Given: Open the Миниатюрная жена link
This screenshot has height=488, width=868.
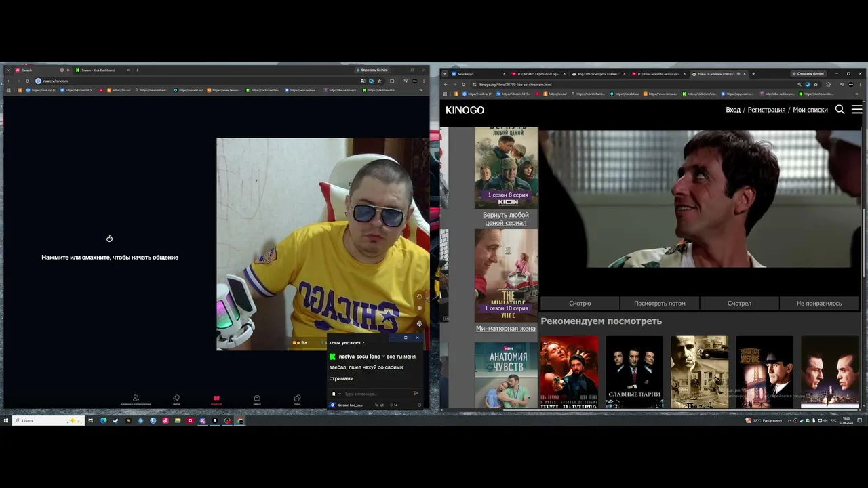Looking at the screenshot, I should tap(506, 329).
